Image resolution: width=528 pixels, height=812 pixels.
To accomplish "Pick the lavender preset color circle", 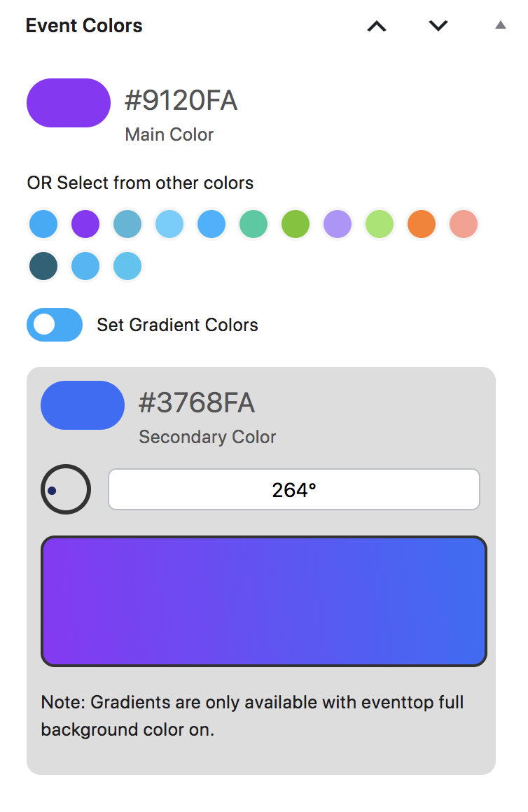I will (338, 225).
